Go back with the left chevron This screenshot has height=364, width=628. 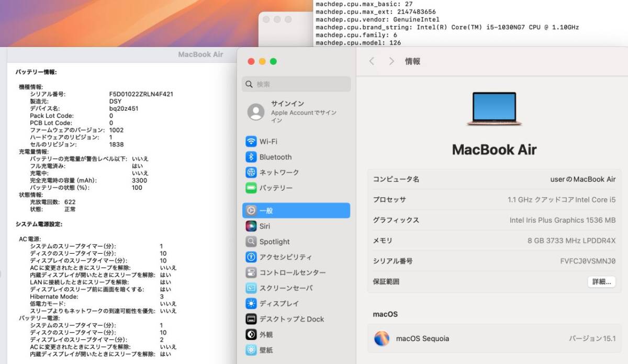click(x=372, y=61)
